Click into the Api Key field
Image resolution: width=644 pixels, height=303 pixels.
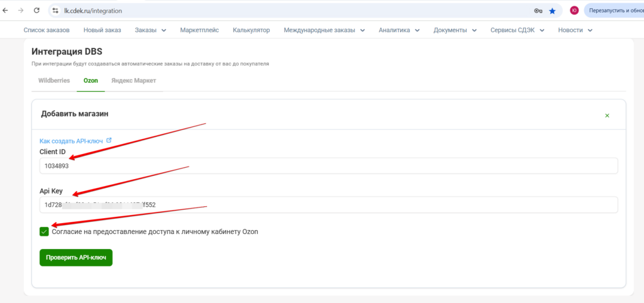[328, 204]
